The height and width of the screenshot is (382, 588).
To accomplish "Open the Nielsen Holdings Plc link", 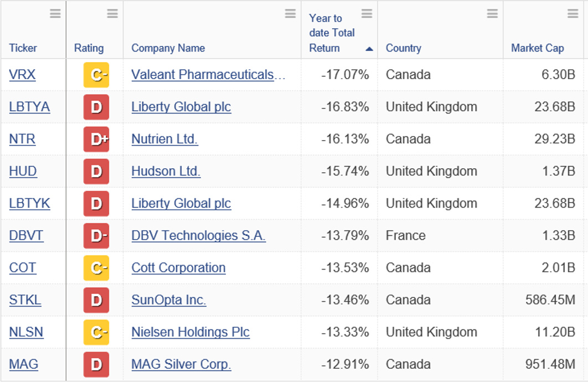I will point(190,332).
